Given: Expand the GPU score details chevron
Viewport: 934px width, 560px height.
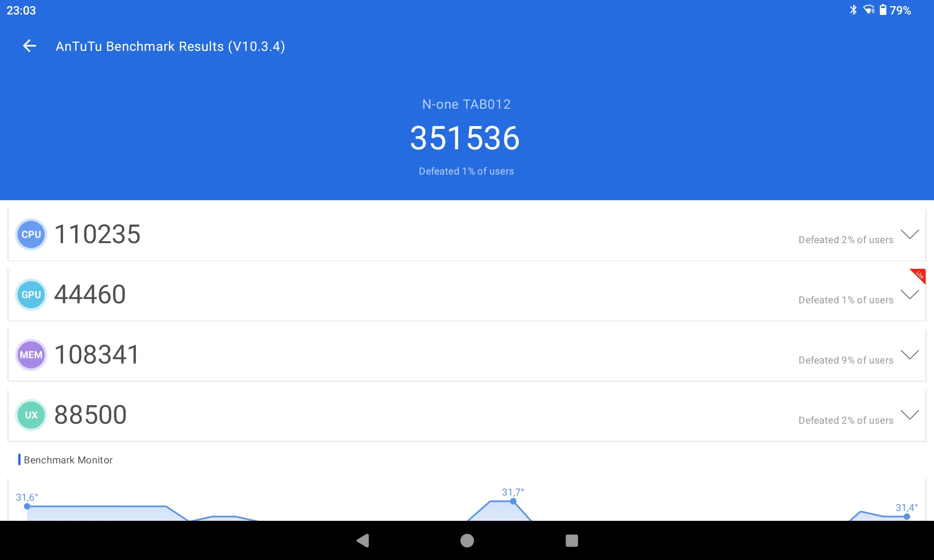Looking at the screenshot, I should point(910,294).
